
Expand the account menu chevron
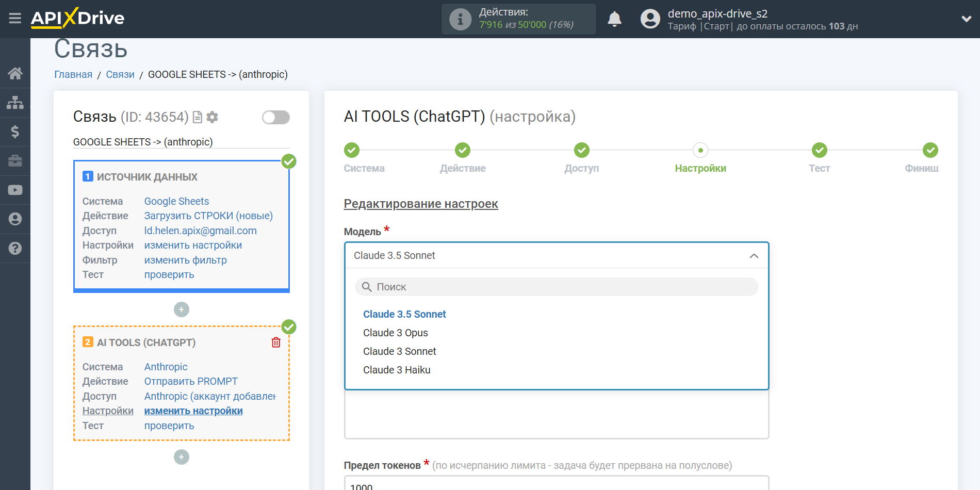pyautogui.click(x=966, y=19)
